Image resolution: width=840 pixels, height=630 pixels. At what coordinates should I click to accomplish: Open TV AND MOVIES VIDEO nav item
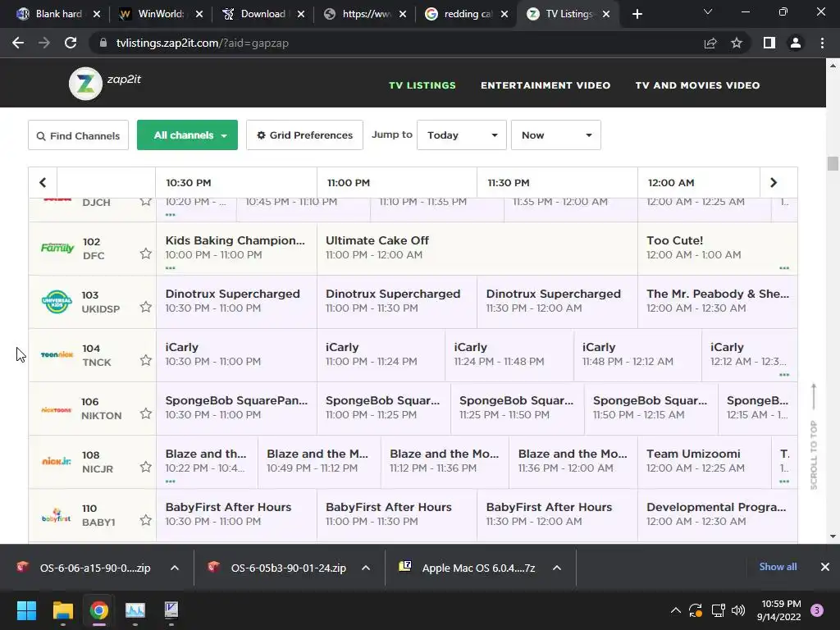point(697,85)
